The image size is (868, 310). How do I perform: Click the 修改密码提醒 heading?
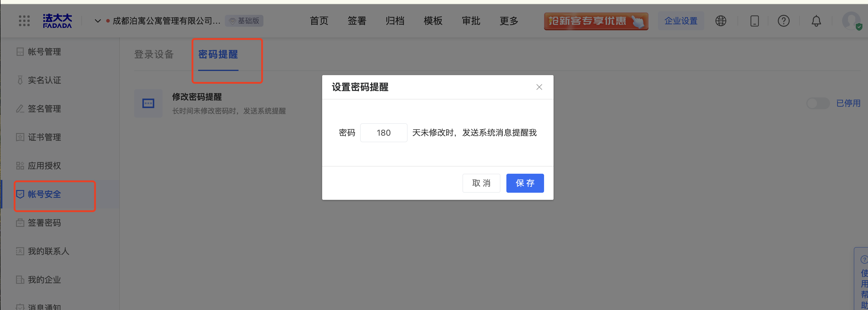(x=197, y=97)
